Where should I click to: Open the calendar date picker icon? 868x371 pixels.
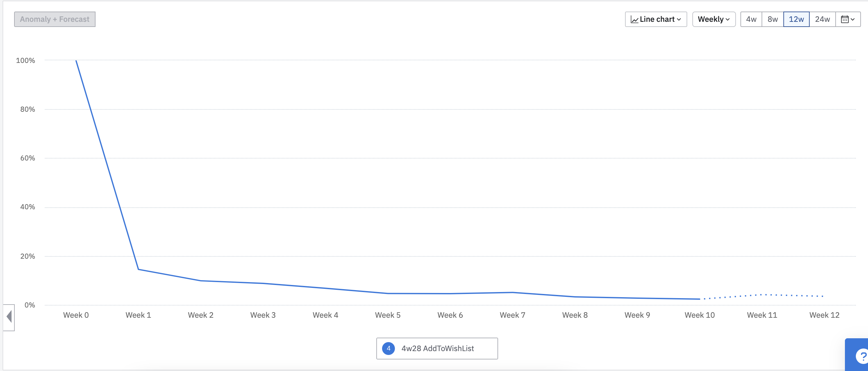click(x=844, y=19)
